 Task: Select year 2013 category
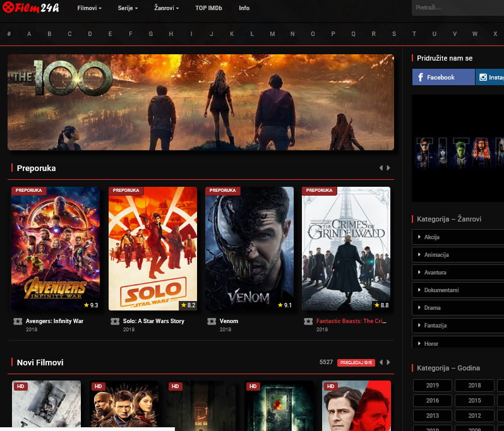(433, 416)
